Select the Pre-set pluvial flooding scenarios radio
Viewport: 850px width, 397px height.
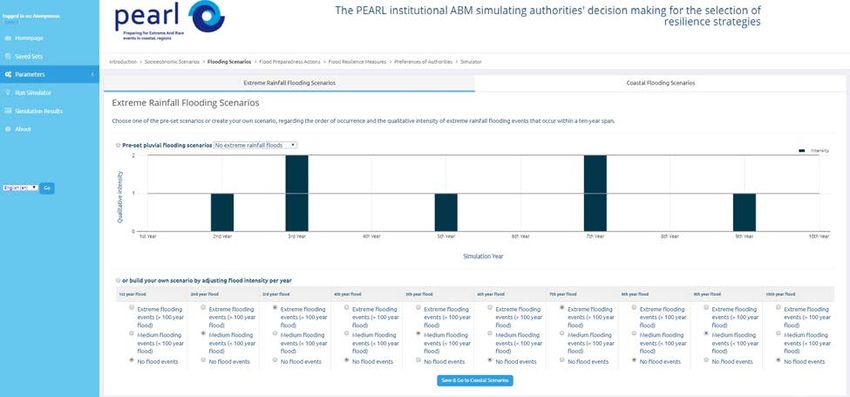pyautogui.click(x=118, y=145)
